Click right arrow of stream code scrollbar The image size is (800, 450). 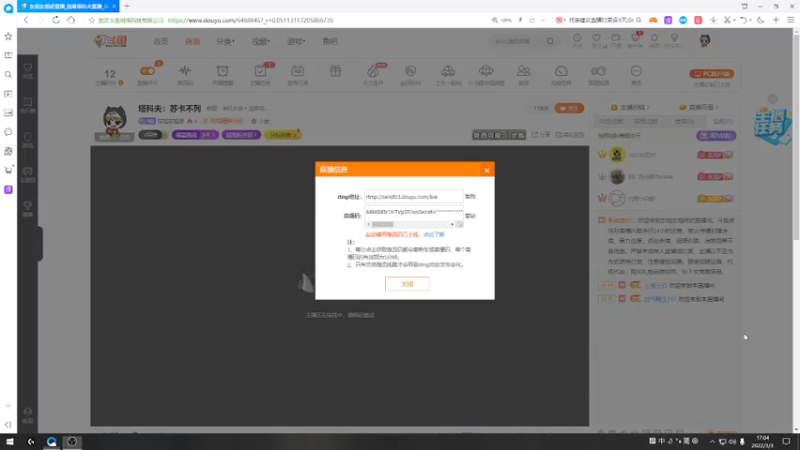[x=452, y=224]
